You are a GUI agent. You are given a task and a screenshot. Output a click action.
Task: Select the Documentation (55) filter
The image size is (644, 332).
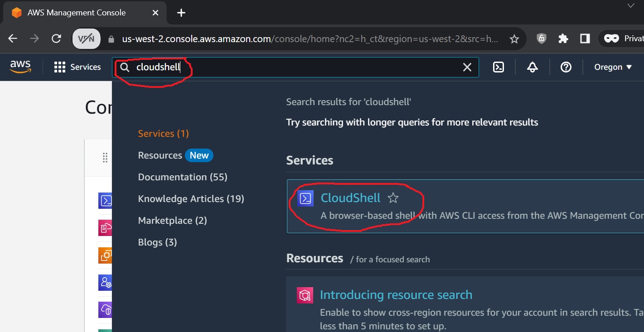(183, 177)
